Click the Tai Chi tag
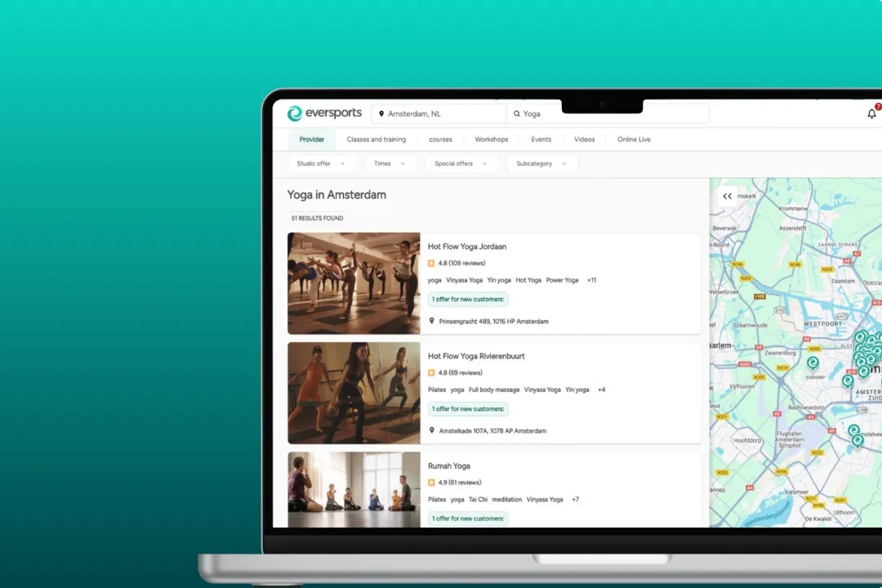The image size is (882, 588). 478,500
